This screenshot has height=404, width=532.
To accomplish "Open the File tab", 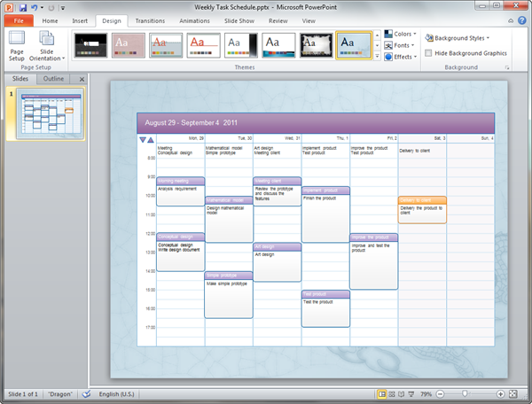I will tap(19, 20).
